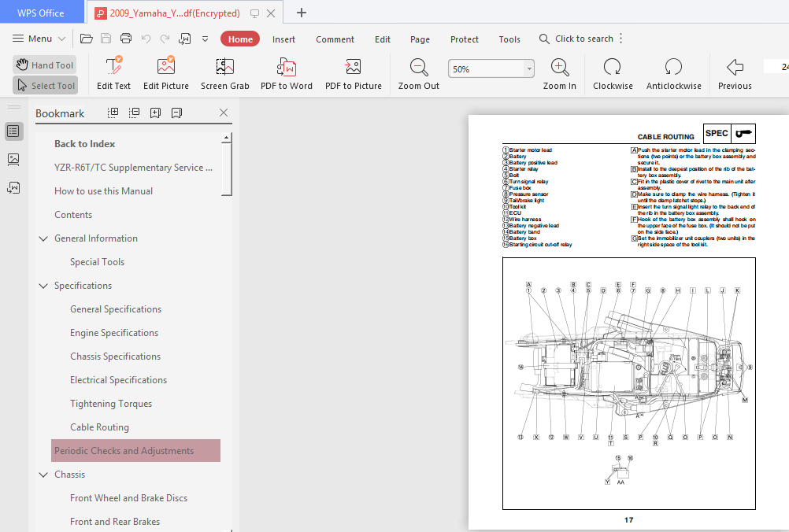Click the expand all bookmarks icon
The width and height of the screenshot is (789, 532).
click(113, 113)
